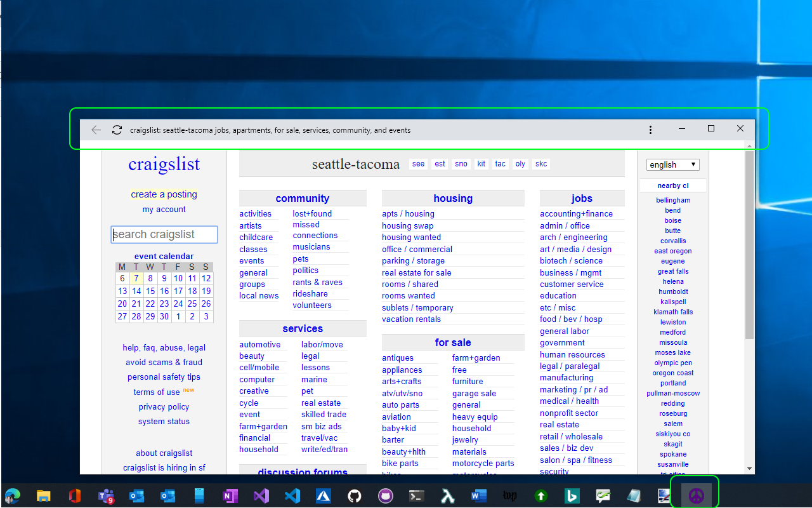812x508 pixels.
Task: Open 'motorcycle parts' for sale link
Action: click(483, 464)
